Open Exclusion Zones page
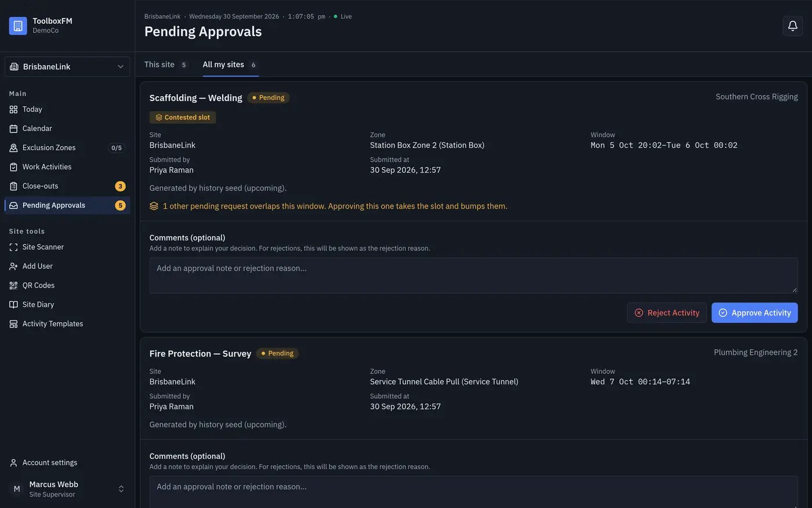Image resolution: width=812 pixels, height=508 pixels. tap(67, 147)
